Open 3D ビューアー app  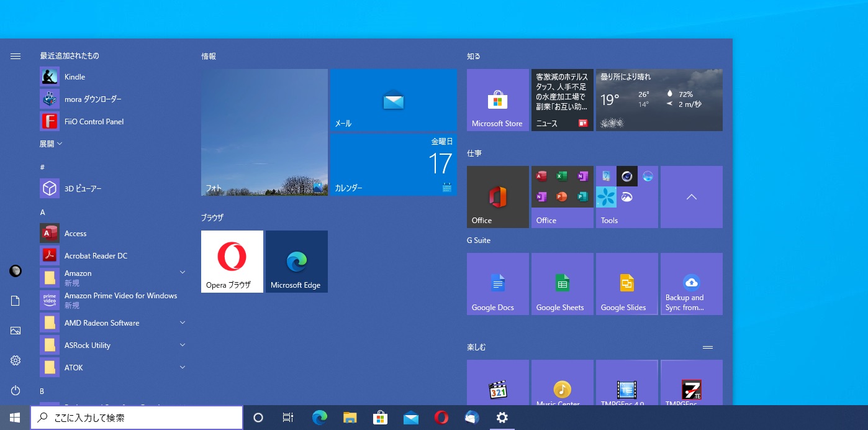point(112,188)
